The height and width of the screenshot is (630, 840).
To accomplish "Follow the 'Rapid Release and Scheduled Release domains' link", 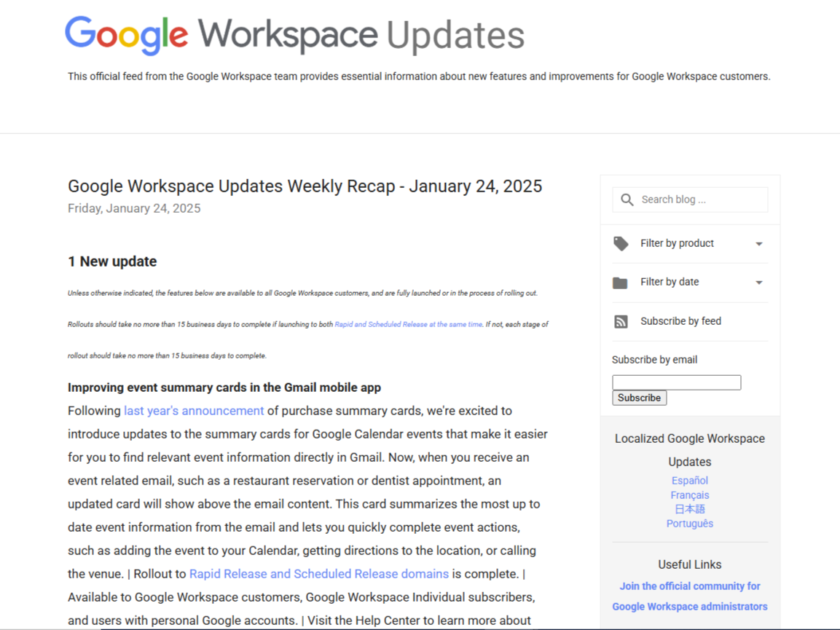I will click(x=318, y=573).
